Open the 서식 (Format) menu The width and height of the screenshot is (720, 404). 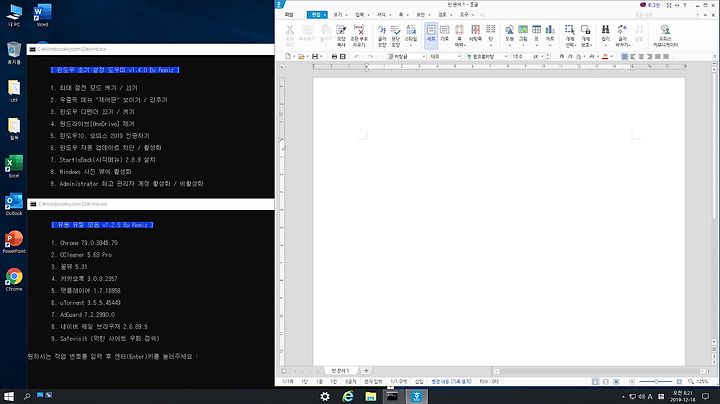point(381,15)
